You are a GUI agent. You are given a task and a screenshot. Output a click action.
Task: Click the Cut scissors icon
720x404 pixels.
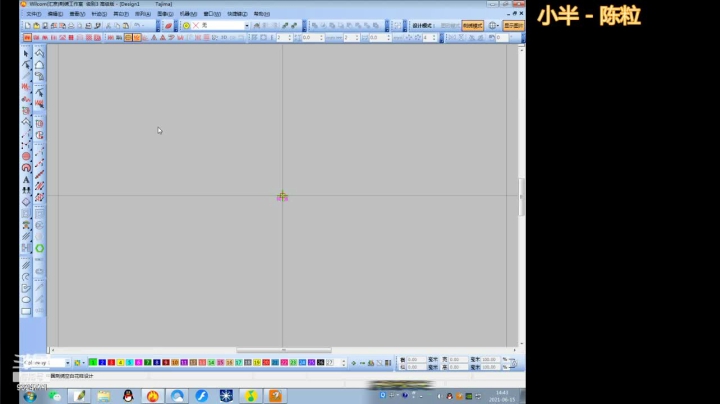coord(108,26)
